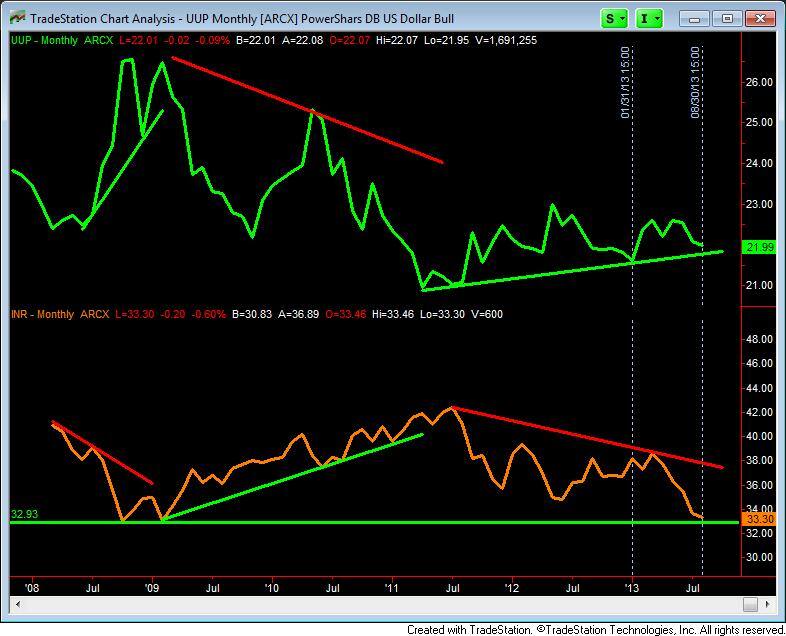786x636 pixels.
Task: Select the INR - Monthly symbol label
Action: coord(43,314)
